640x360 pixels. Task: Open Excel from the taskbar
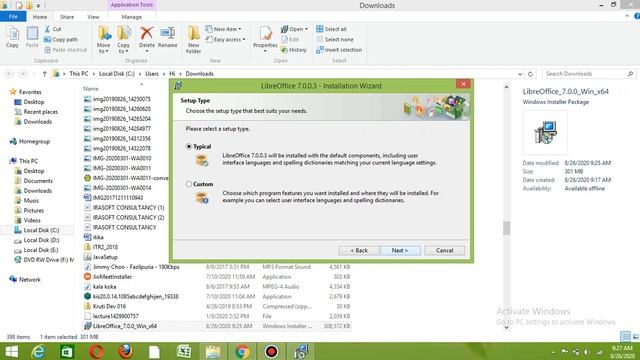[184, 351]
